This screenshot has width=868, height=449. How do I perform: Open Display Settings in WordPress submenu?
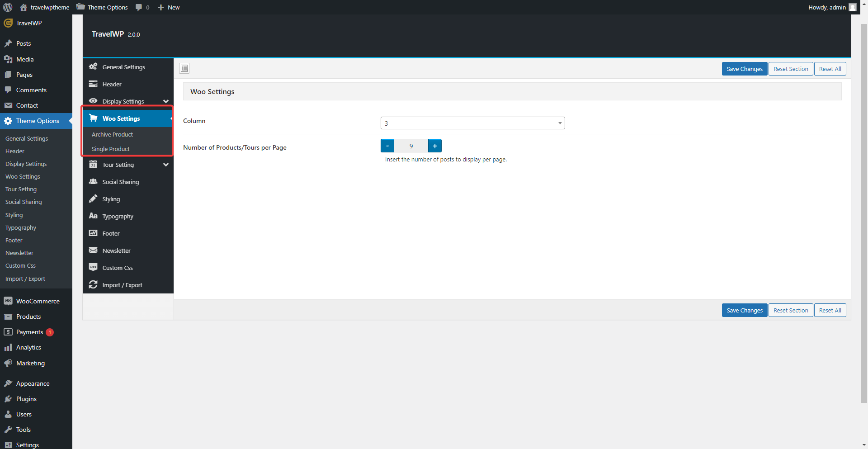(x=26, y=164)
